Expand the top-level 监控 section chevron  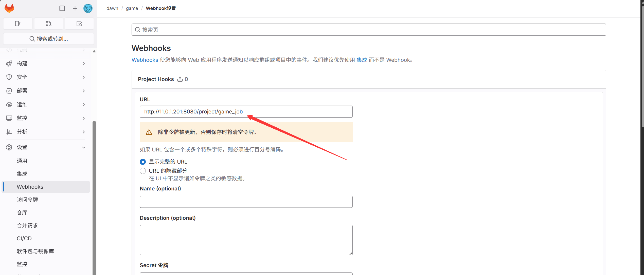point(84,118)
